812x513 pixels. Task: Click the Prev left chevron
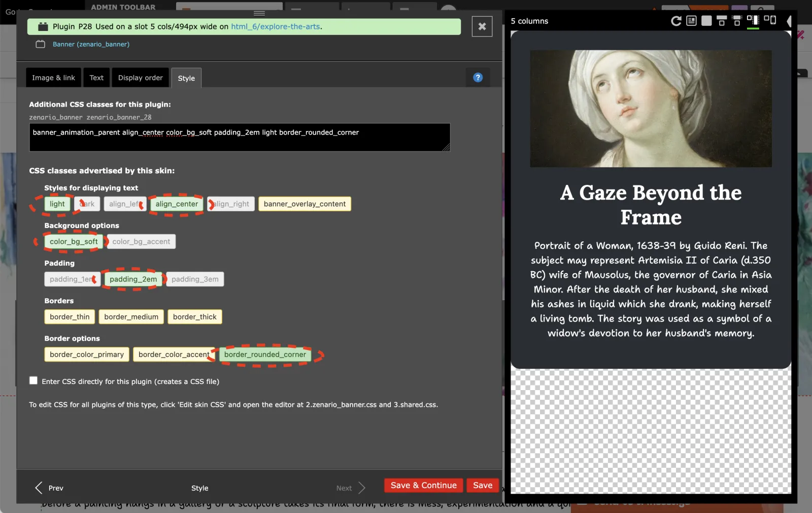pyautogui.click(x=39, y=488)
